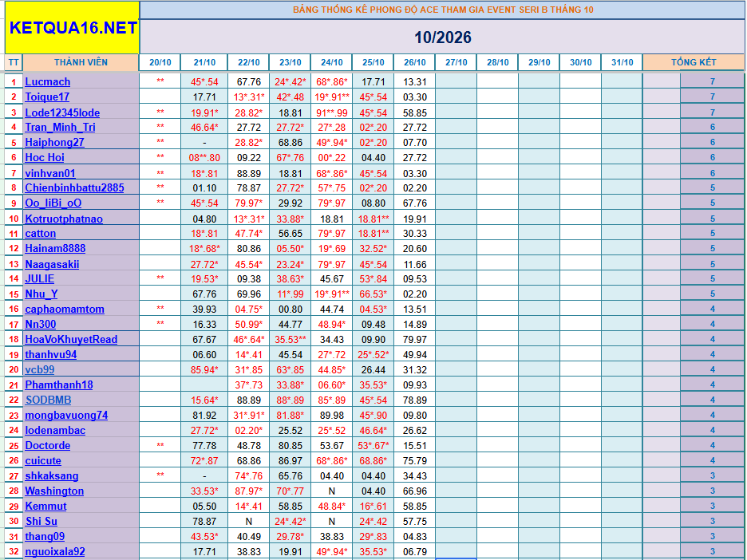The image size is (747, 560).
Task: Select the 10/2026 month heading
Action: (x=443, y=37)
